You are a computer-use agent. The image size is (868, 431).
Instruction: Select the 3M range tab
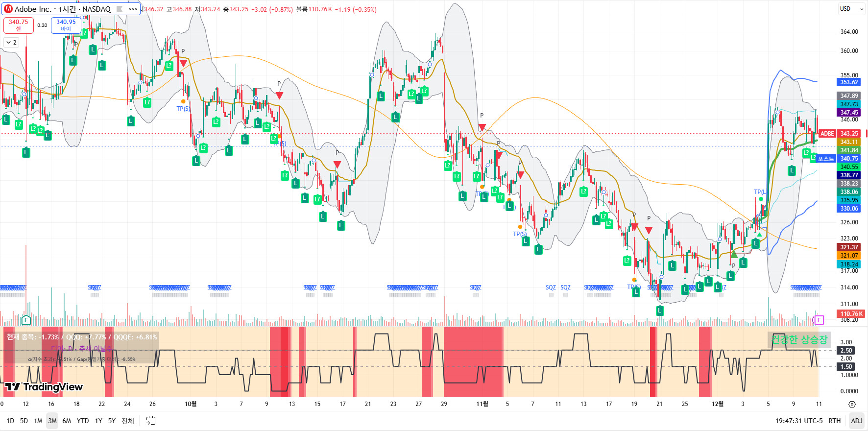(x=52, y=421)
